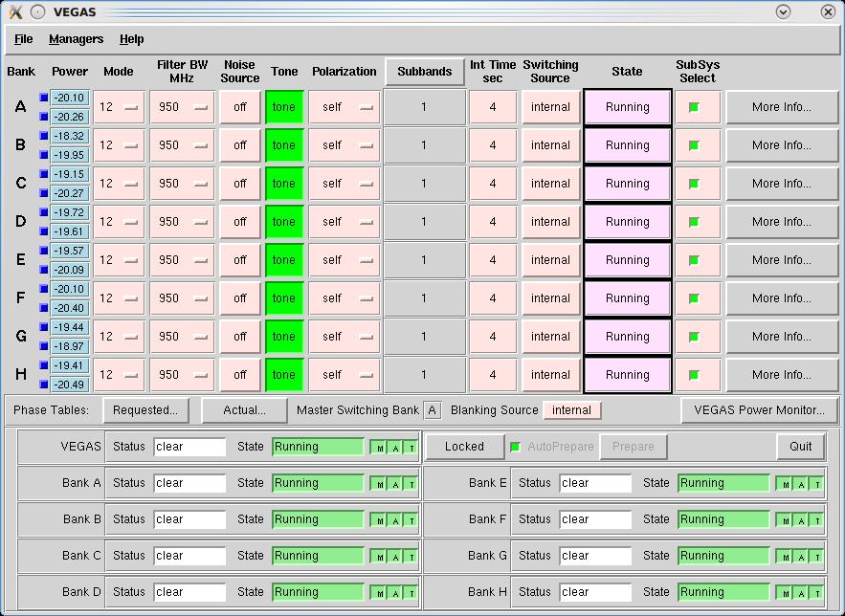This screenshot has height=616, width=845.
Task: Click the Quit button
Action: pyautogui.click(x=801, y=447)
